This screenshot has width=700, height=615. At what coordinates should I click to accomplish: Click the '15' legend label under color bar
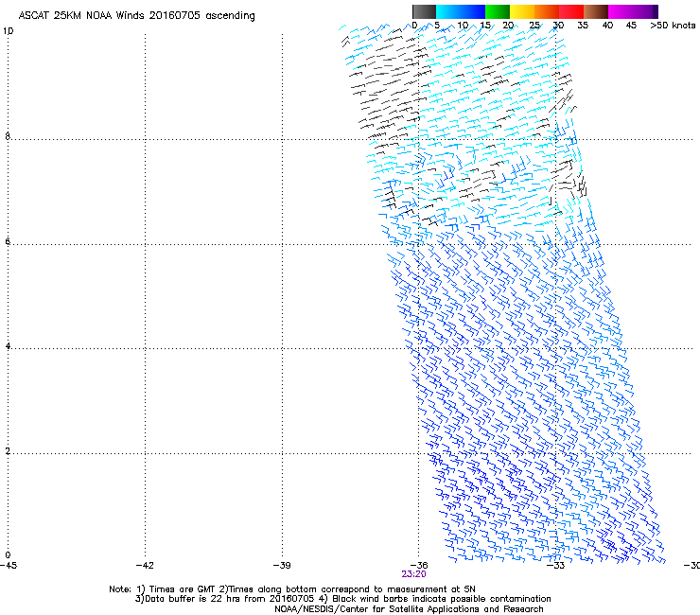485,26
